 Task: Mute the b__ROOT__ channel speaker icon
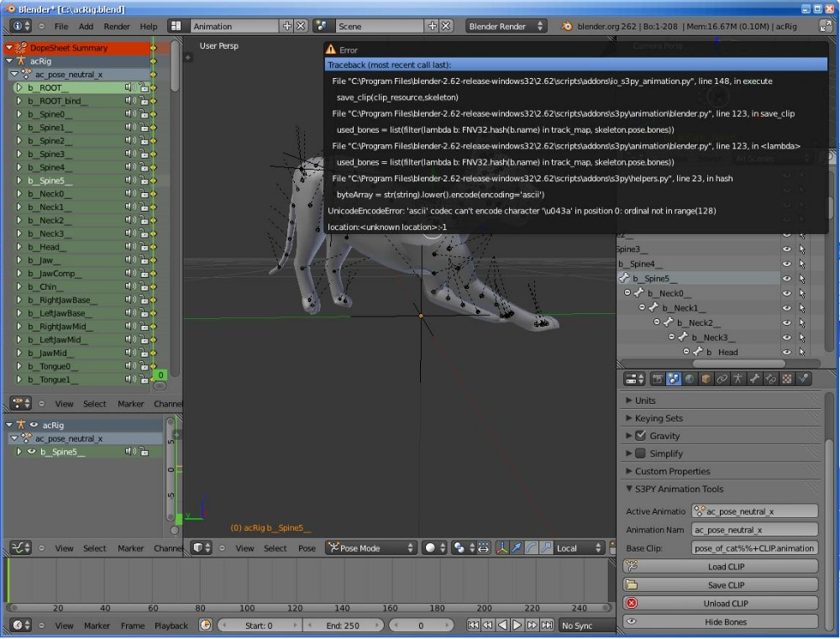(130, 87)
